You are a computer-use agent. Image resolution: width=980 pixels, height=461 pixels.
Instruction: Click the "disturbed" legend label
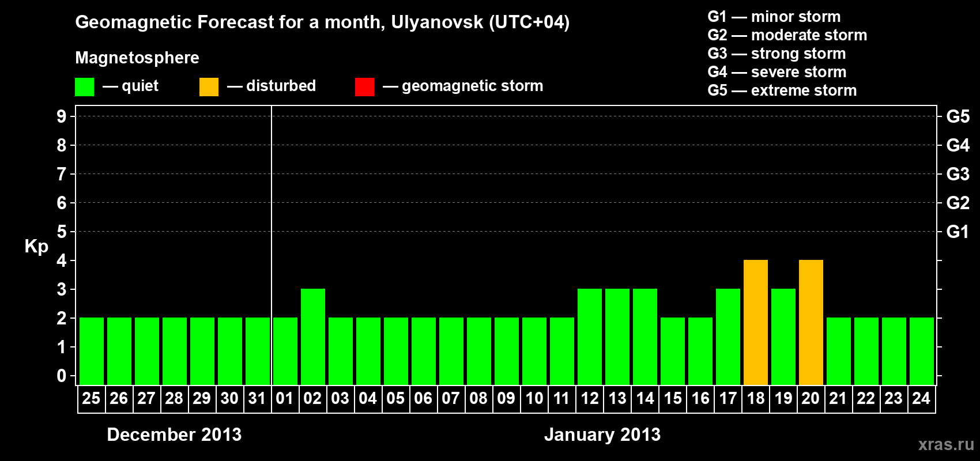(x=281, y=86)
